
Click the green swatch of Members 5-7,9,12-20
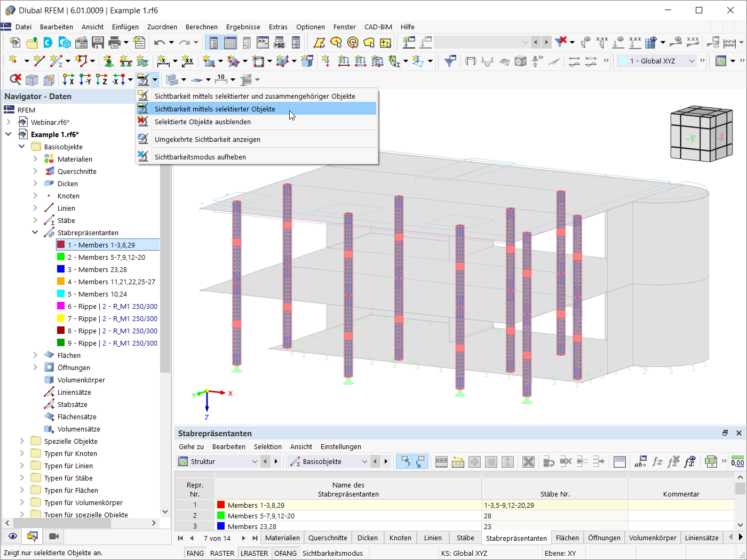pos(61,257)
